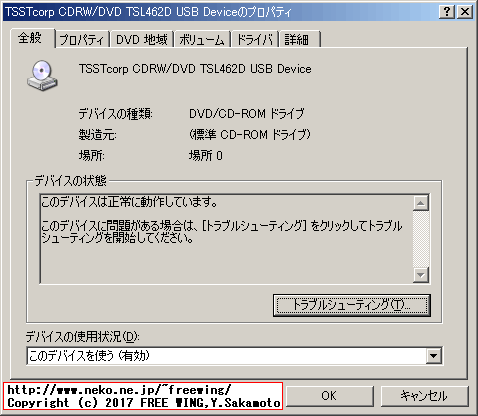
Task: Click the デバイスの種類 label
Action: (116, 114)
